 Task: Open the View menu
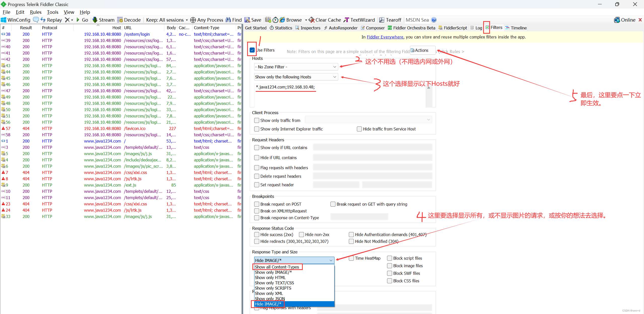pyautogui.click(x=69, y=12)
